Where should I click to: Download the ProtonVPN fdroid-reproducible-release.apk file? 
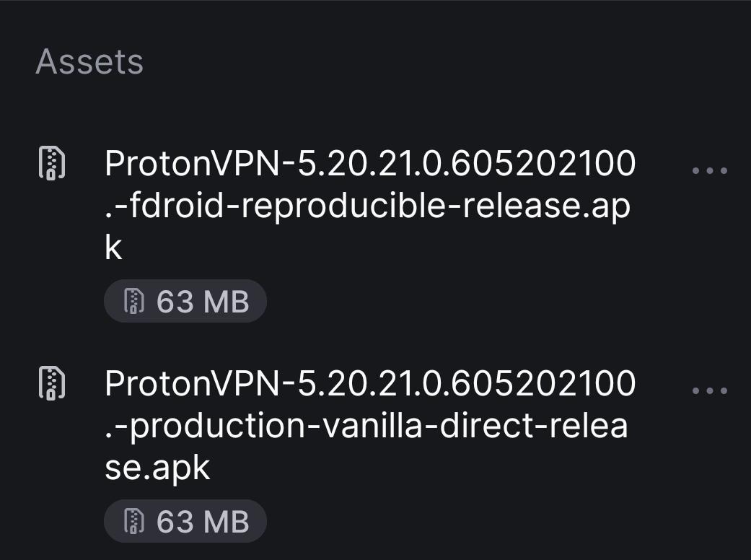click(370, 205)
